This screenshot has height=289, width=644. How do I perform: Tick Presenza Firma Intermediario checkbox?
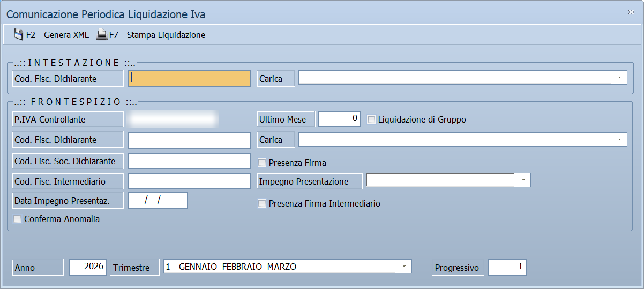click(x=262, y=203)
